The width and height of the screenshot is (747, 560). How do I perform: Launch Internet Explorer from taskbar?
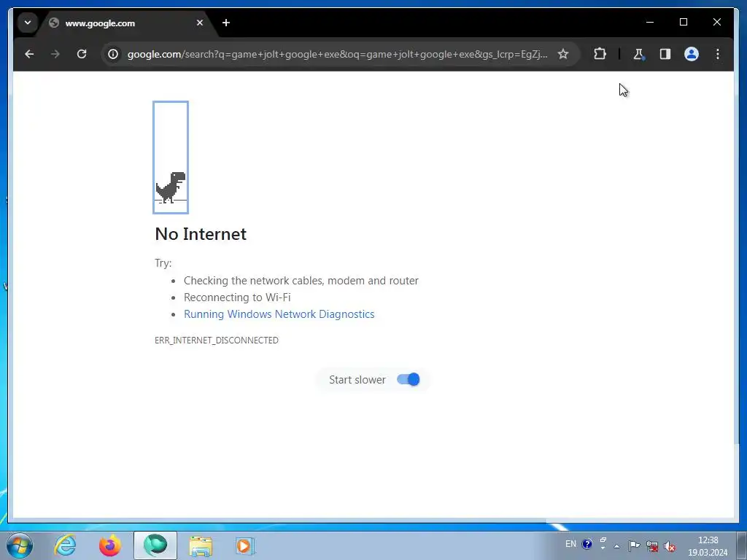click(x=65, y=545)
